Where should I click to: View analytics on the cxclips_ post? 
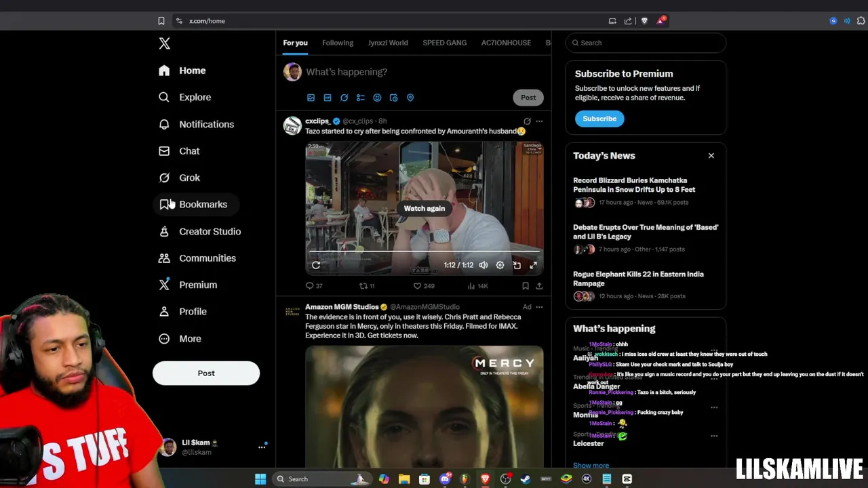pos(477,286)
